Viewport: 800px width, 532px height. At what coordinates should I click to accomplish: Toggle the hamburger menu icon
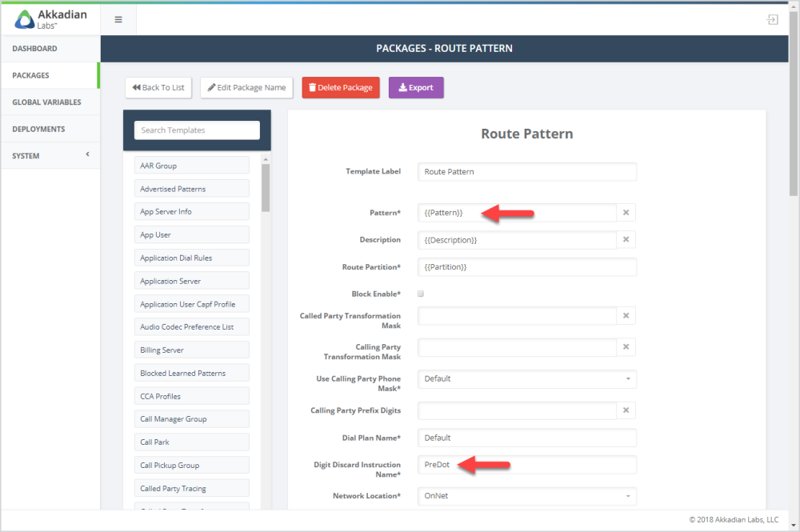tap(118, 20)
